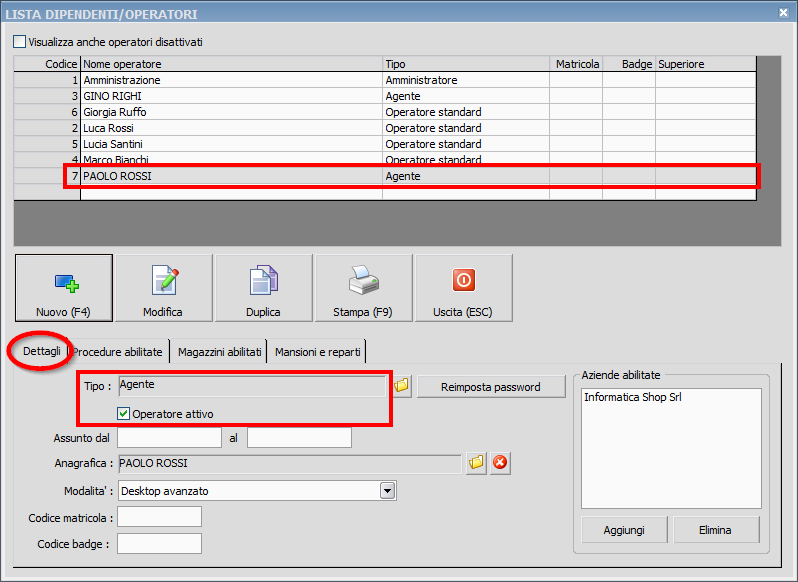The image size is (798, 582).
Task: Open the Magazzini abilitati tab
Action: pyautogui.click(x=219, y=352)
